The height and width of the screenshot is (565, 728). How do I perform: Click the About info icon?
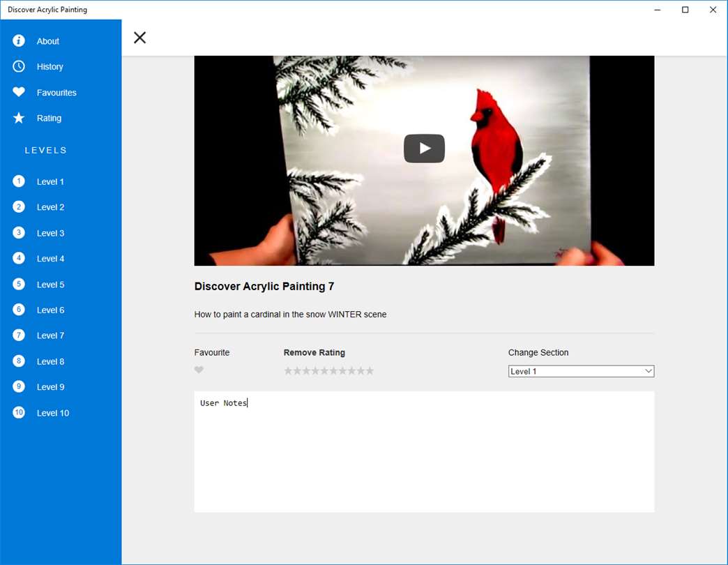[19, 41]
